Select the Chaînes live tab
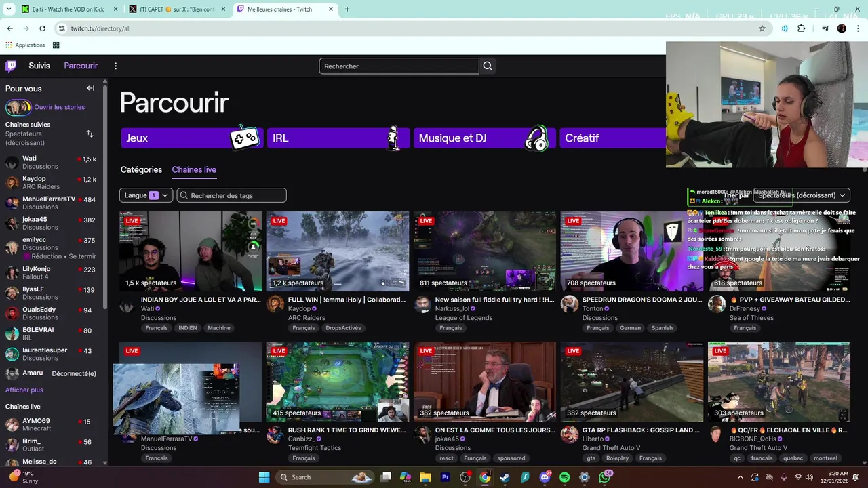Viewport: 868px width, 488px height. click(x=194, y=169)
